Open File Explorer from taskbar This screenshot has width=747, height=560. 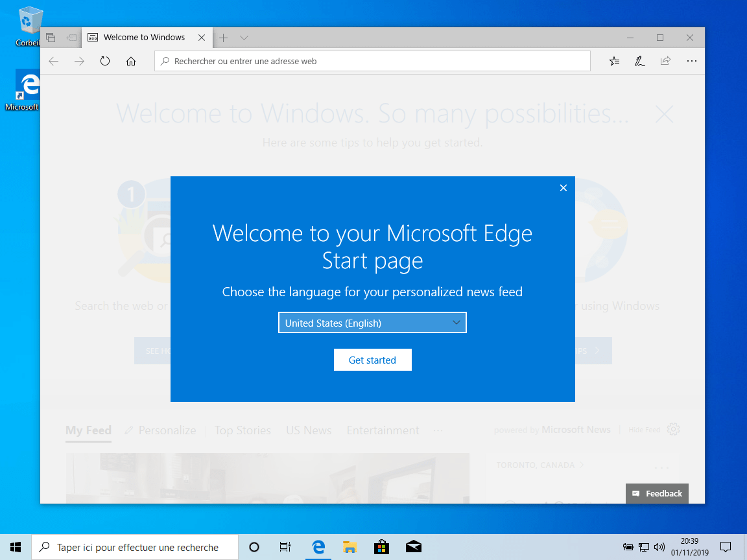point(350,547)
